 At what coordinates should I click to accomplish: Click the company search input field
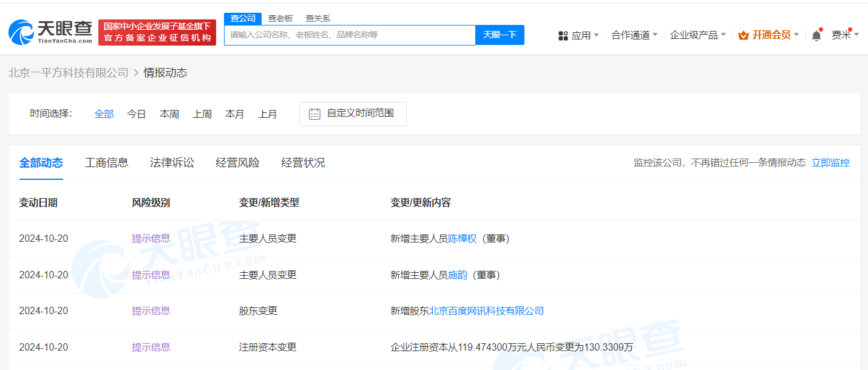350,35
